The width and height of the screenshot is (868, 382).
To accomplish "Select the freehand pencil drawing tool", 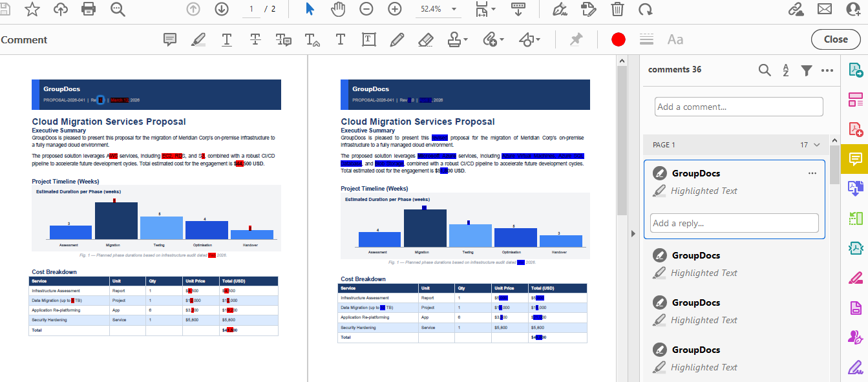I will coord(397,39).
